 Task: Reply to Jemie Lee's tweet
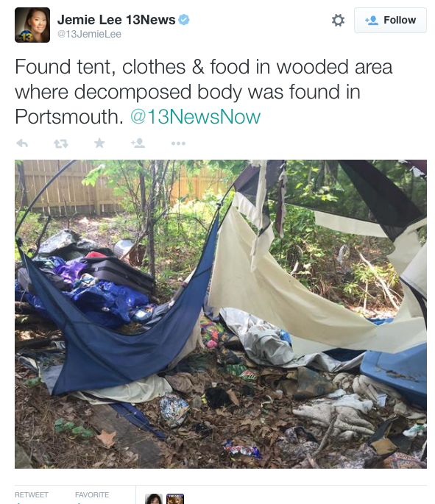coord(22,143)
